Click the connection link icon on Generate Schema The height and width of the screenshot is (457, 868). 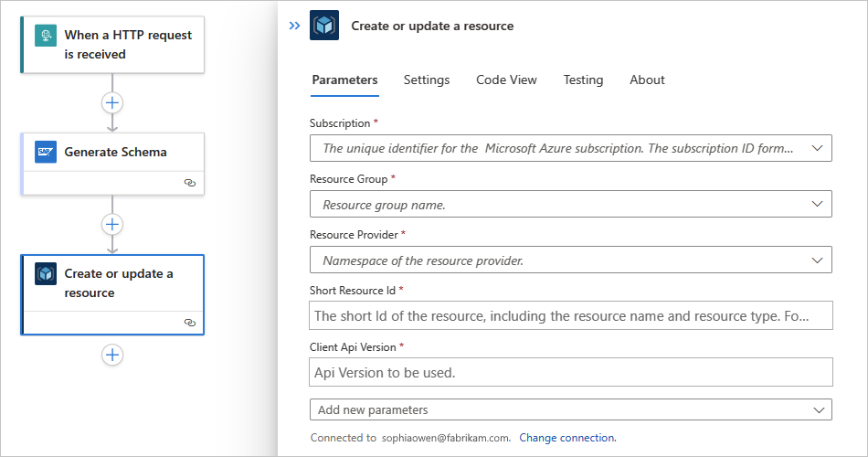coord(189,183)
